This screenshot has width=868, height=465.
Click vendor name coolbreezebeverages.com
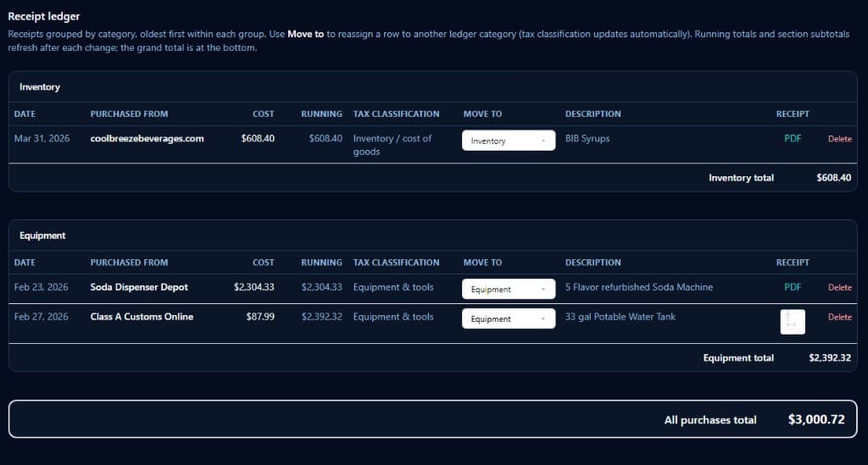tap(147, 139)
